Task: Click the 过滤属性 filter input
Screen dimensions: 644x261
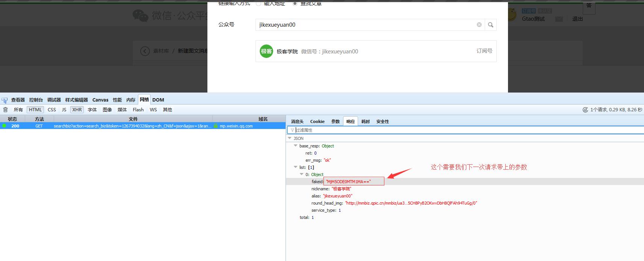Action: (x=466, y=130)
